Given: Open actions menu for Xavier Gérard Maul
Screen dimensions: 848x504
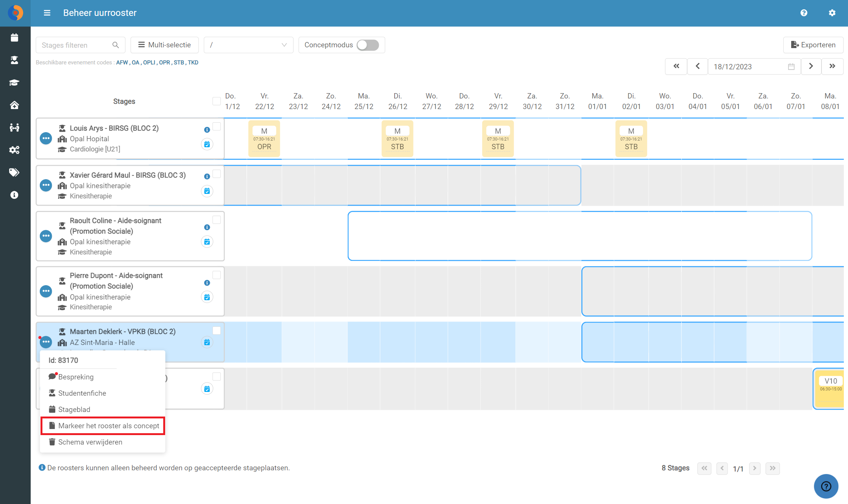Looking at the screenshot, I should point(46,185).
